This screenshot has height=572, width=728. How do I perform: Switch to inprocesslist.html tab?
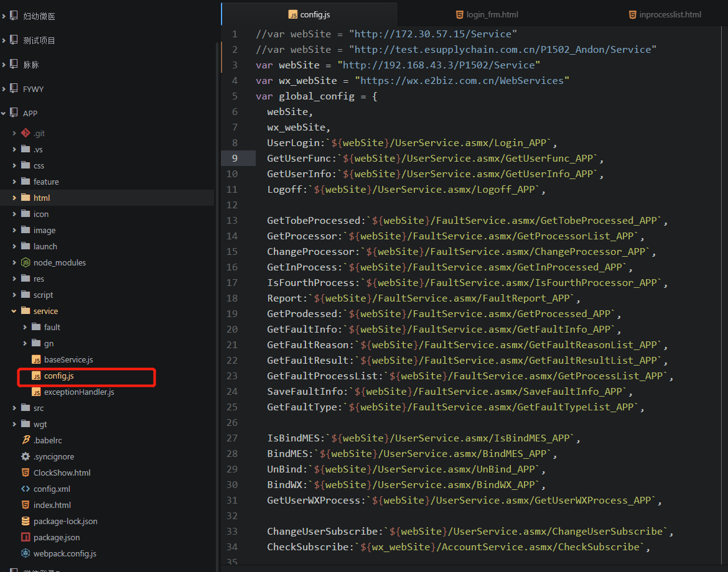coord(665,14)
